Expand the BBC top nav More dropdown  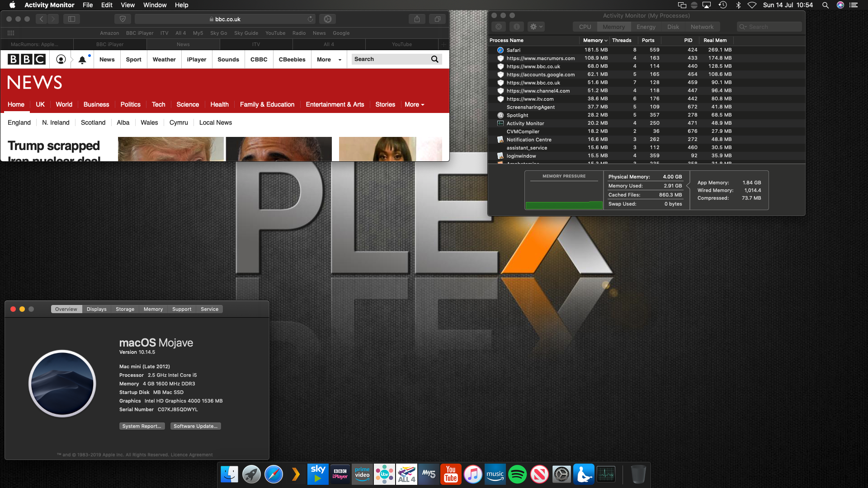pyautogui.click(x=329, y=60)
